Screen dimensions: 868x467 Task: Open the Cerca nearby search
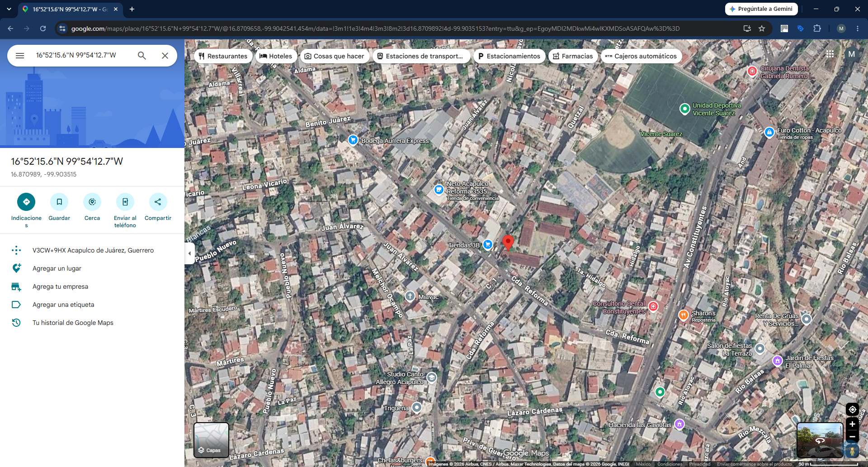(92, 202)
